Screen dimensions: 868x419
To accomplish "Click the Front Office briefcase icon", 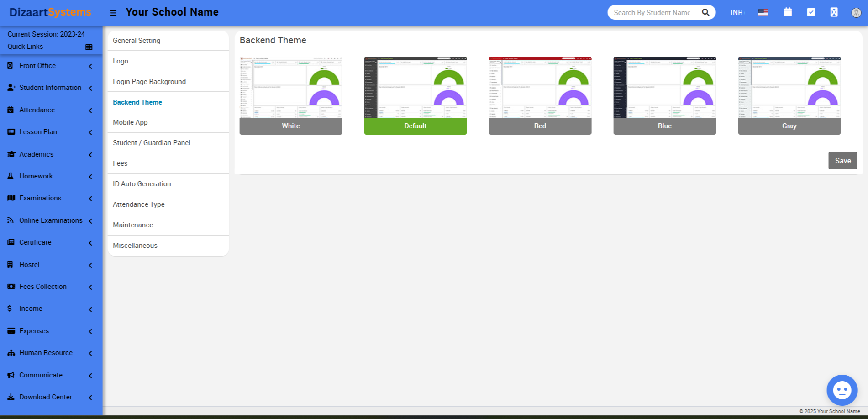I will [11, 66].
